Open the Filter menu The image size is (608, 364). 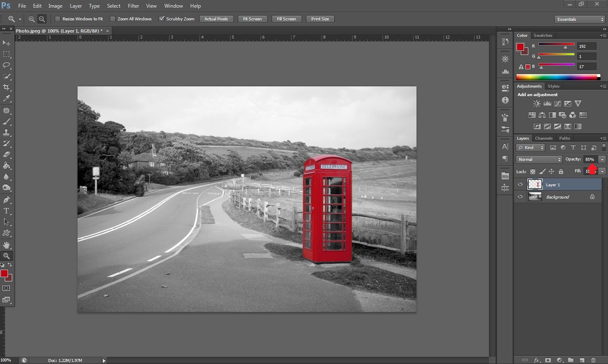(x=133, y=6)
